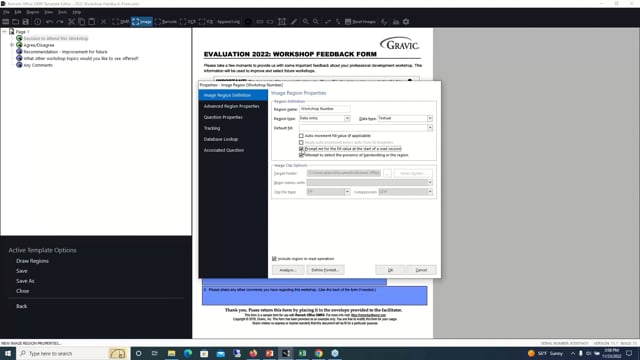Open Firefox from the taskbar
This screenshot has width=640, height=360.
253,353
